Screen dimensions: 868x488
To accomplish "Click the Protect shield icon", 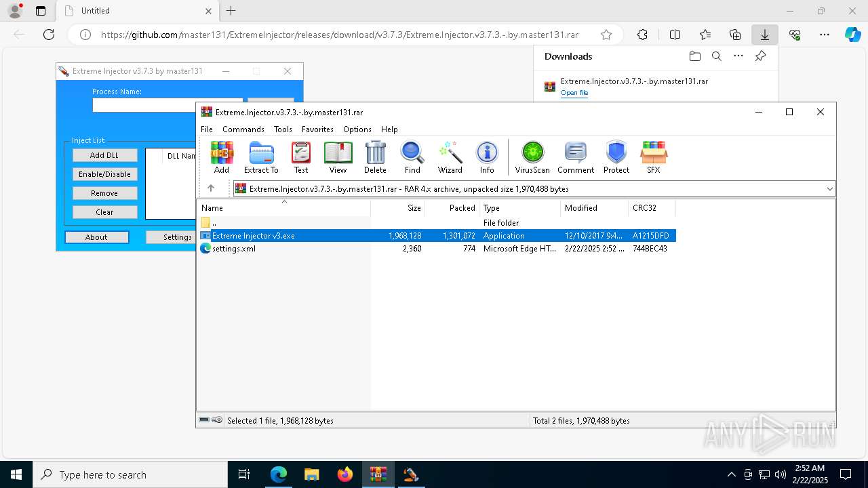I will click(616, 157).
